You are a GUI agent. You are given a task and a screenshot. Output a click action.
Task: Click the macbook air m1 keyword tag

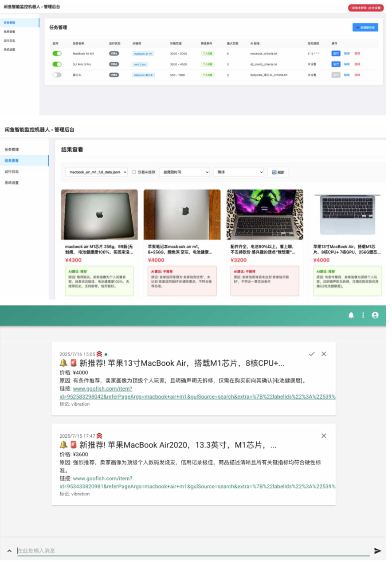coord(143,53)
